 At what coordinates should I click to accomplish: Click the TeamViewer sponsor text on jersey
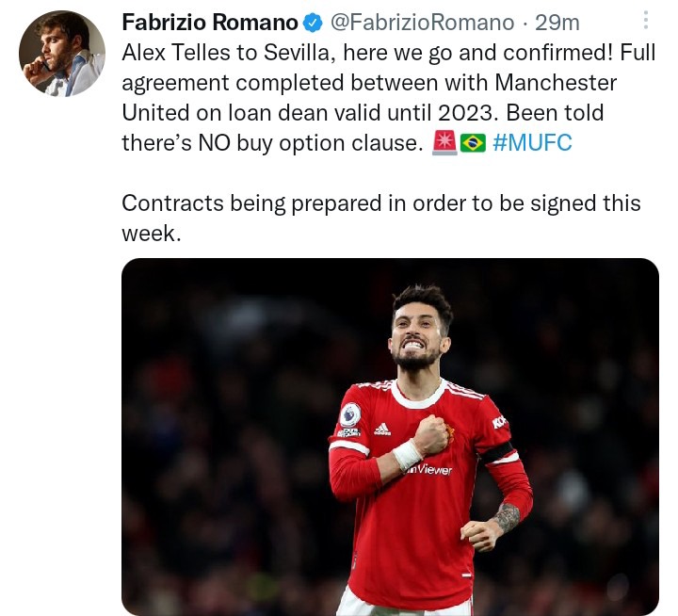[429, 469]
